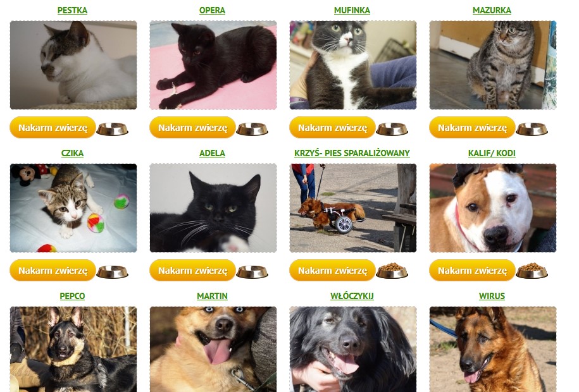Open the OPERA name link
The image size is (579, 392).
point(213,10)
